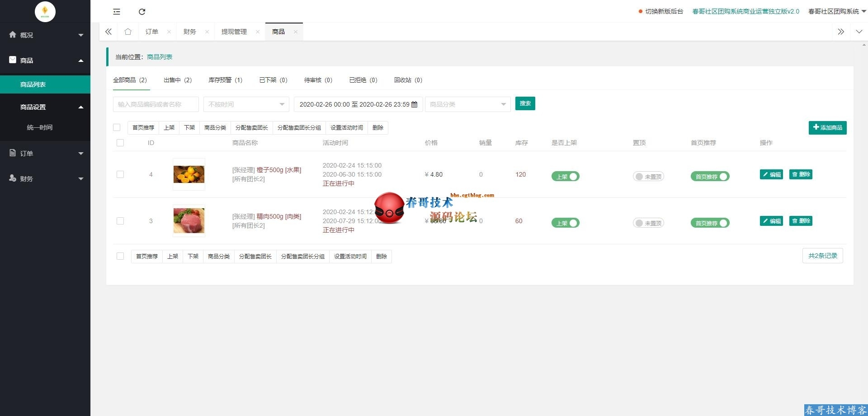
Task: Open the 不按时间 dropdown
Action: click(246, 104)
